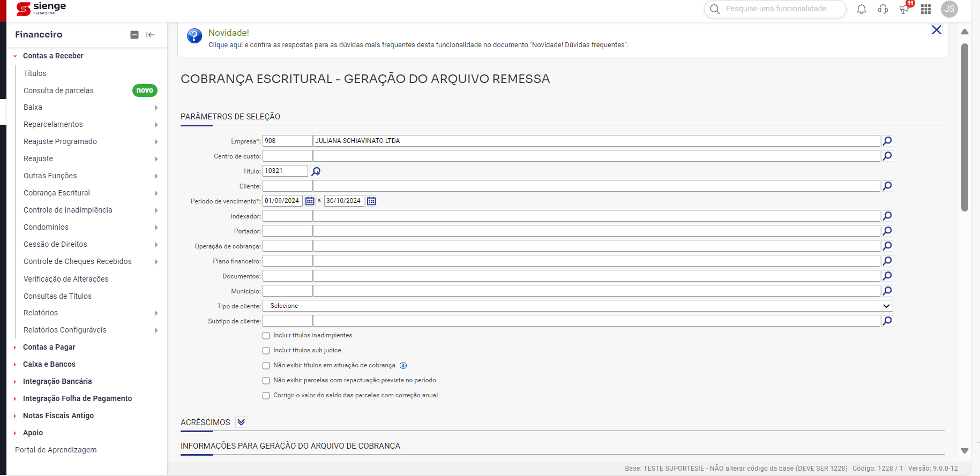Check Incluir títulos sub judice
The width and height of the screenshot is (980, 476).
(266, 351)
